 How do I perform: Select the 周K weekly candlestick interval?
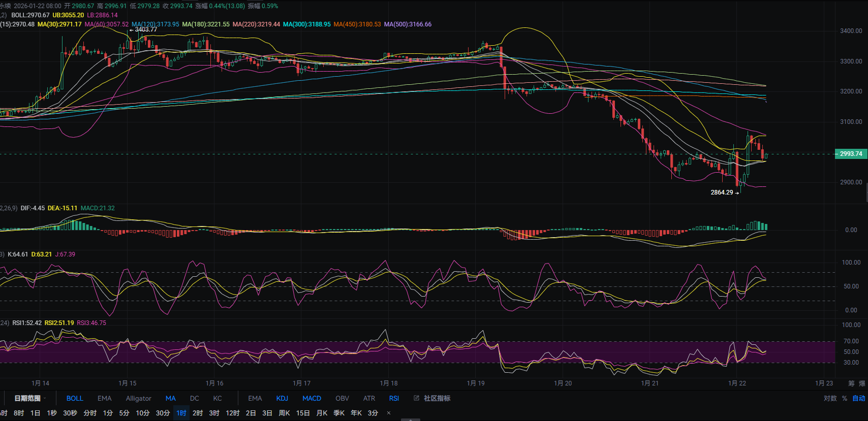coord(284,413)
